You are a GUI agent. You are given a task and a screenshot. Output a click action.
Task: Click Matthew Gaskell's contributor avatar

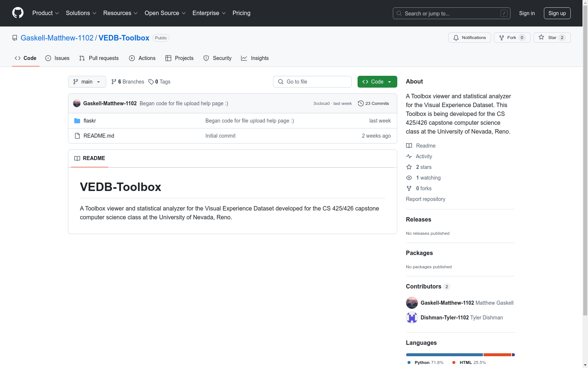pos(412,303)
